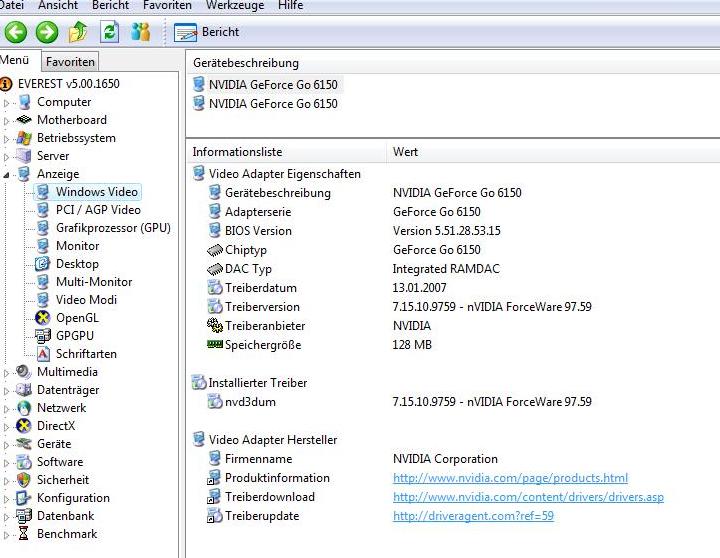Select PCI / AGP Video

point(98,210)
